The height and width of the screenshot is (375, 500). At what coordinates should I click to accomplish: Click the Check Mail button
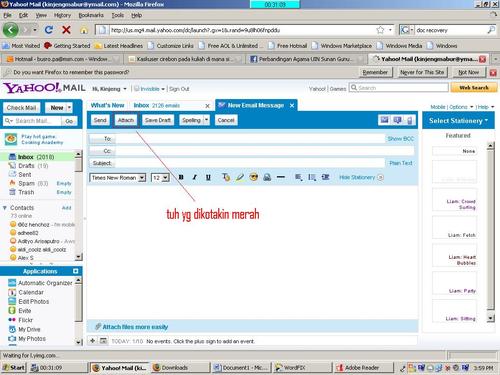[x=22, y=108]
